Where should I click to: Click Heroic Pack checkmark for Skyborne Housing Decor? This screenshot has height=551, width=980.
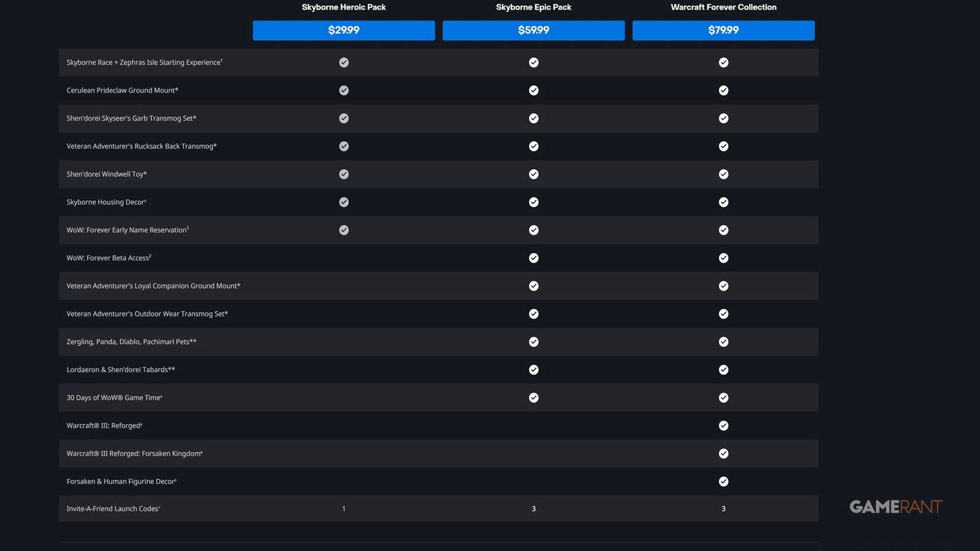click(344, 202)
